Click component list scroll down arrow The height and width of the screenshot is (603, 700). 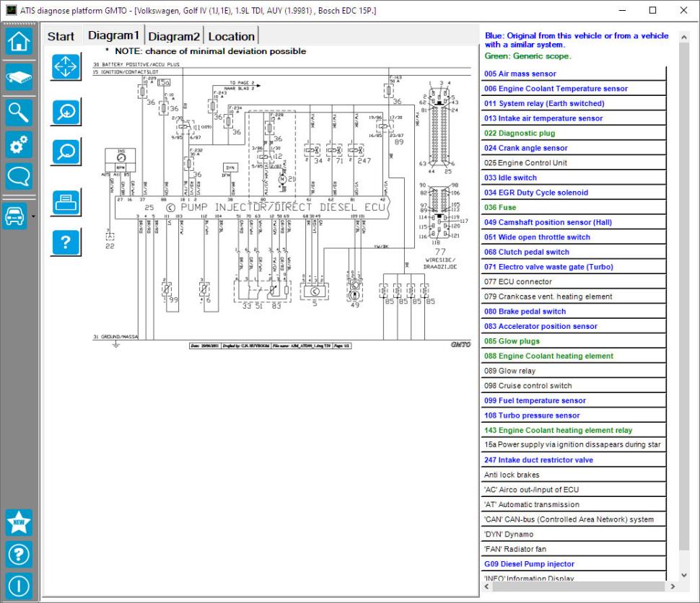[x=684, y=575]
